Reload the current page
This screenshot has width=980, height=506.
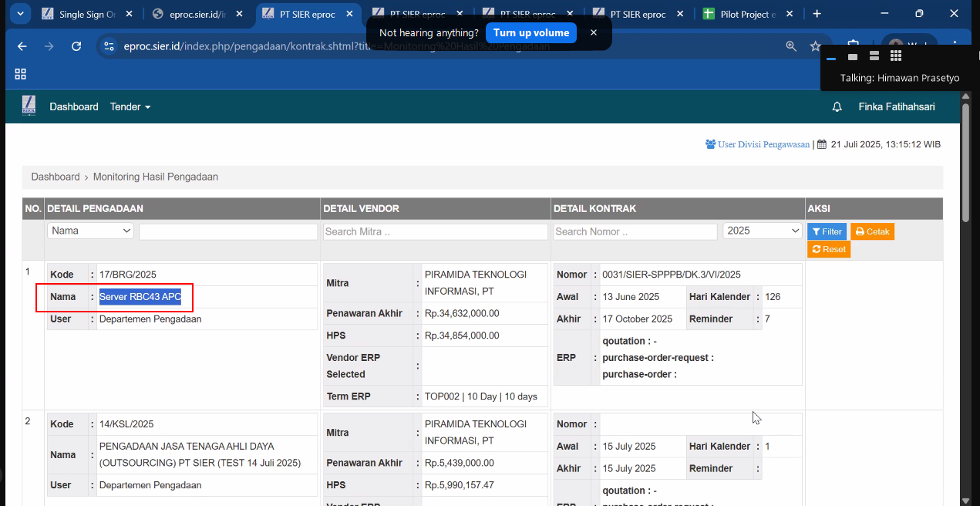(x=76, y=46)
